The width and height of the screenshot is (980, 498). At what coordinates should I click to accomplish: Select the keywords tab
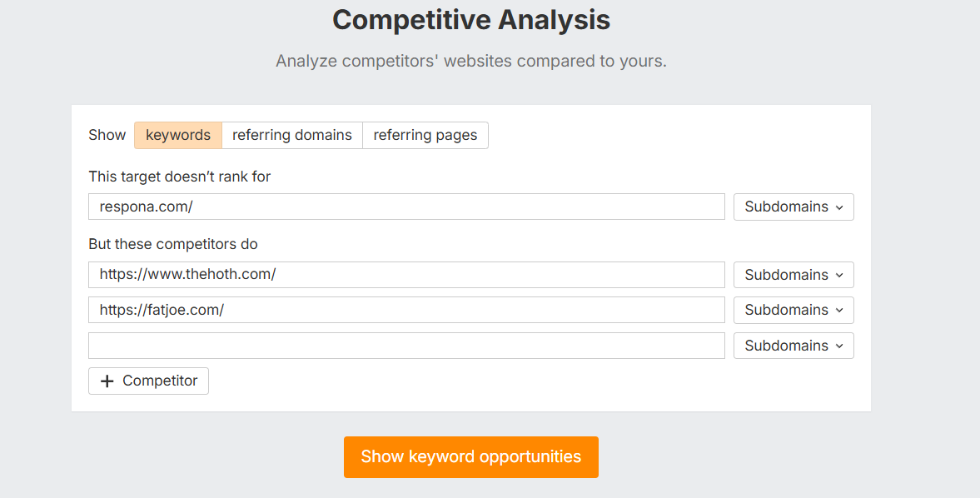177,135
